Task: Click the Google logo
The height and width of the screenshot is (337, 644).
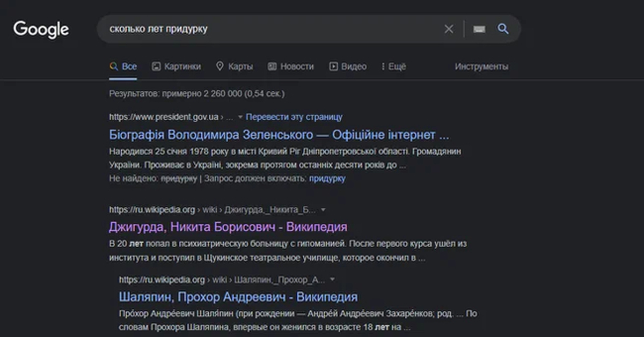Action: (41, 29)
